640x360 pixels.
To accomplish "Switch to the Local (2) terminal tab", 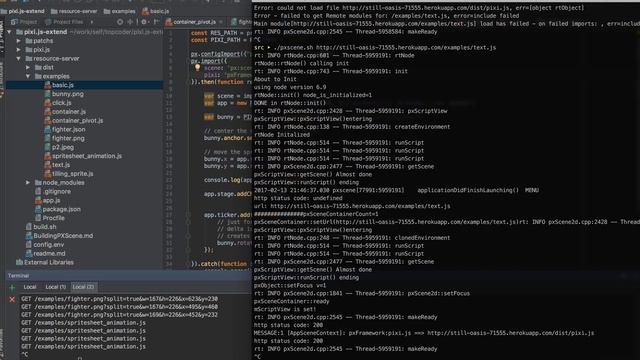I will coord(83,287).
